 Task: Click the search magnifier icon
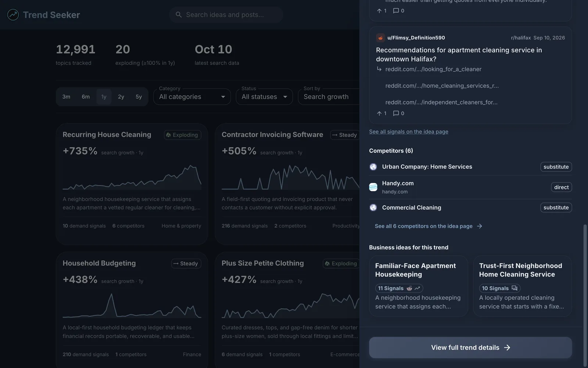tap(179, 15)
